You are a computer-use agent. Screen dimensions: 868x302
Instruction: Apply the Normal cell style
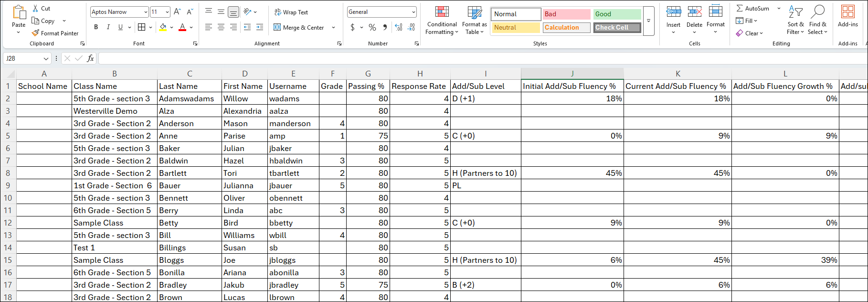[516, 14]
